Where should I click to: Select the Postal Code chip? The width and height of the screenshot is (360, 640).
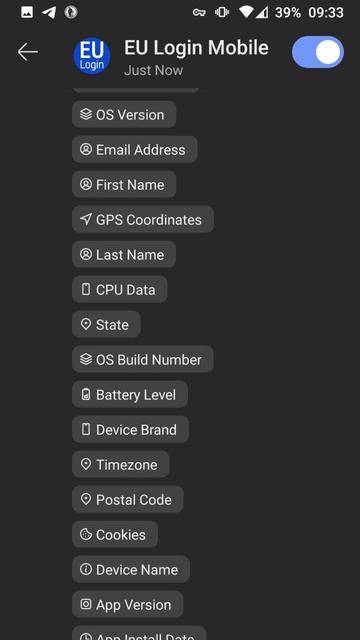128,499
